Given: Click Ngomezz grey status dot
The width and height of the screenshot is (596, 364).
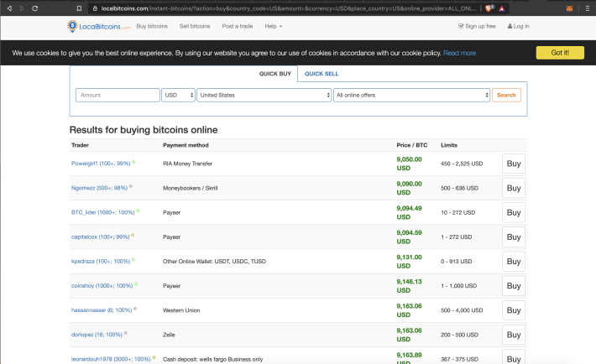Looking at the screenshot, I should click(x=131, y=186).
